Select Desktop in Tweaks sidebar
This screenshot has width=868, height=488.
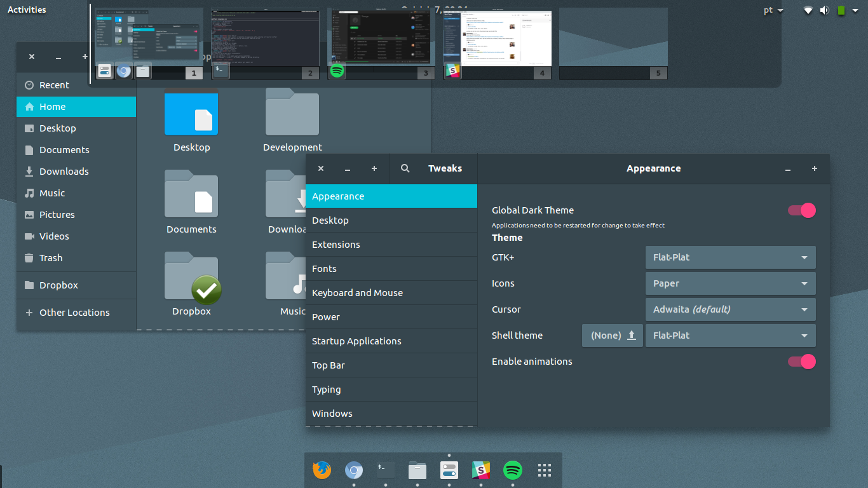pyautogui.click(x=391, y=220)
